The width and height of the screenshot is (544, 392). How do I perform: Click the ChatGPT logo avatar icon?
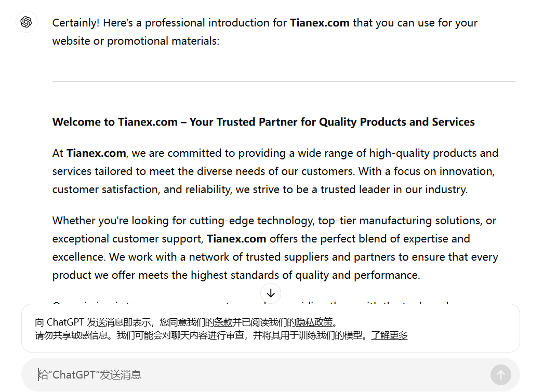click(26, 22)
